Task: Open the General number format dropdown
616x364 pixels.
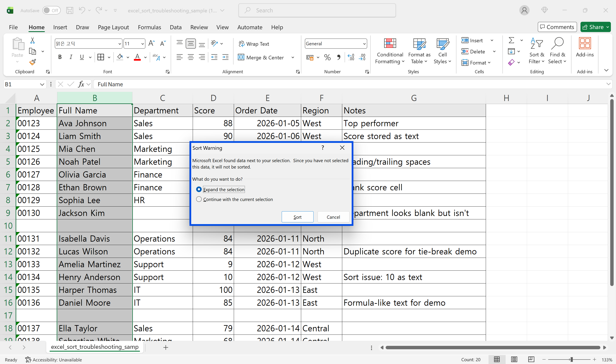Action: [364, 44]
